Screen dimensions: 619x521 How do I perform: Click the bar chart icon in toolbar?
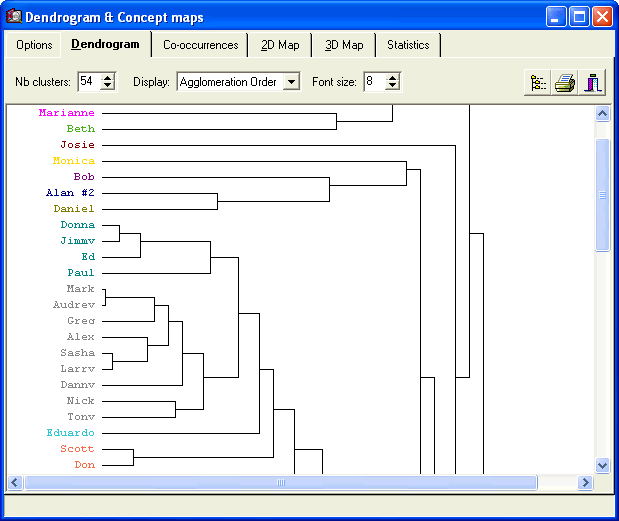(x=594, y=83)
